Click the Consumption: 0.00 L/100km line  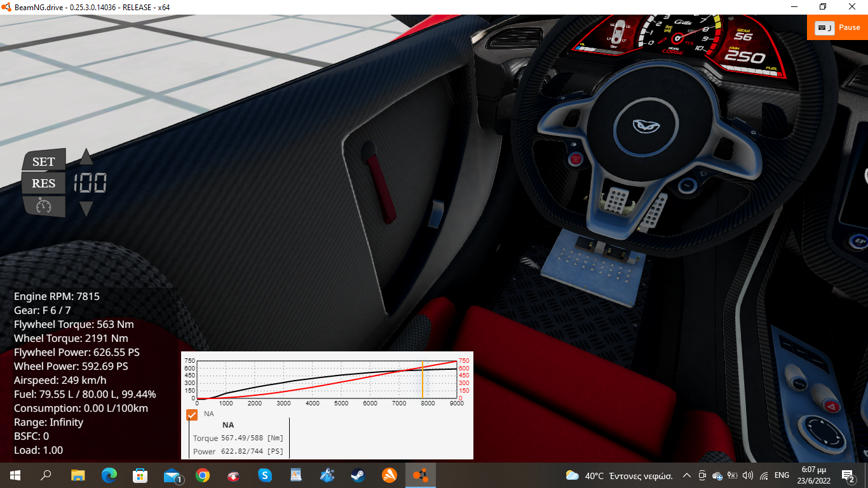pyautogui.click(x=81, y=408)
